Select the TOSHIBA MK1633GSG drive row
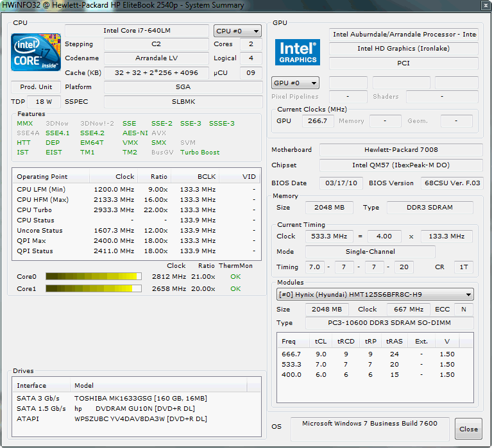This screenshot has width=492, height=448. point(137,398)
